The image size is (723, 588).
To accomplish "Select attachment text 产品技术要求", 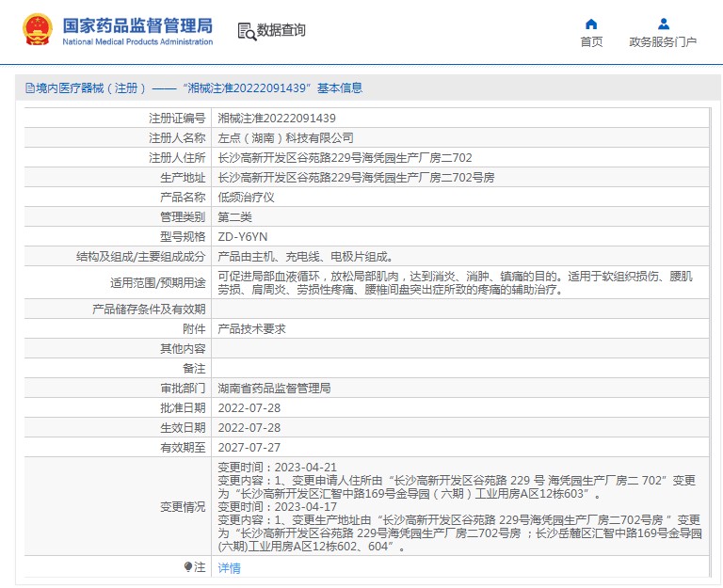I will pos(251,329).
